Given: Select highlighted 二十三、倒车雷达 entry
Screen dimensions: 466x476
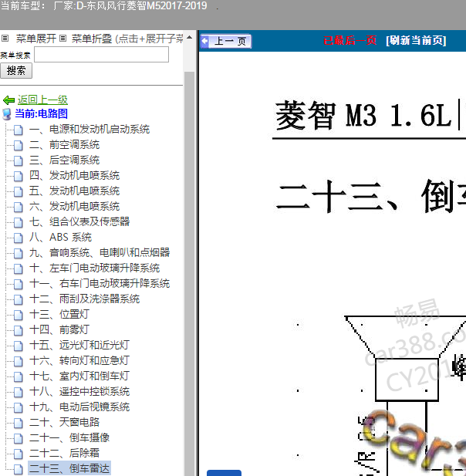Looking at the screenshot, I should tap(69, 468).
